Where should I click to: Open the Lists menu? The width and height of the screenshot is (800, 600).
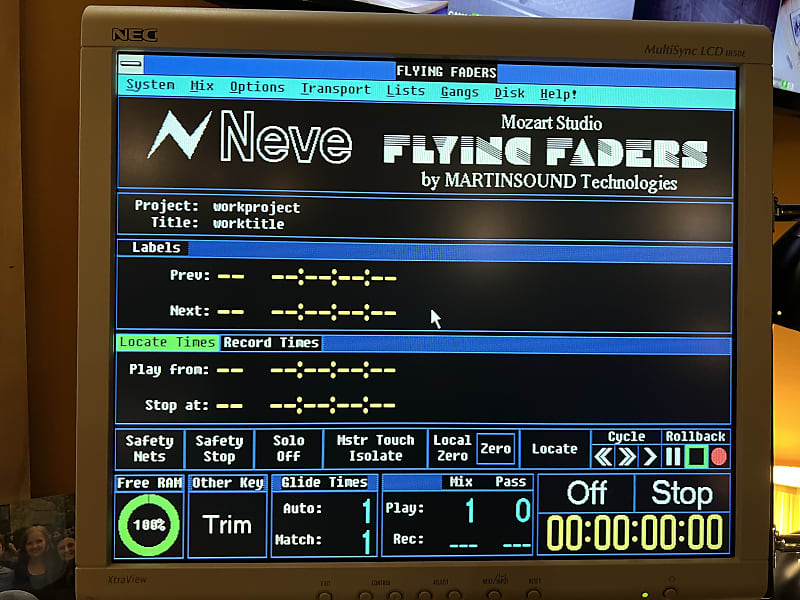click(405, 93)
